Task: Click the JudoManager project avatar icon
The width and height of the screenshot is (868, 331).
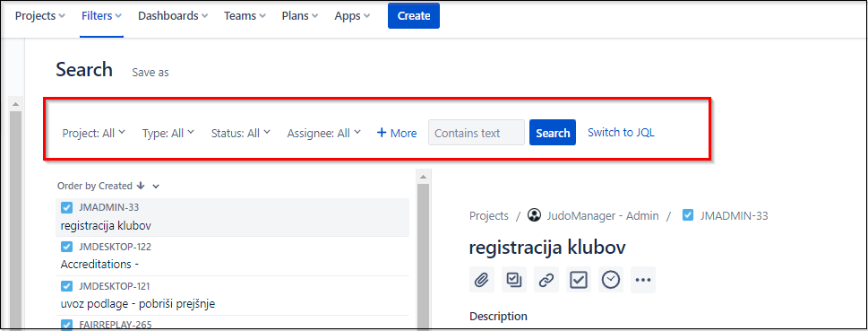Action: 534,215
